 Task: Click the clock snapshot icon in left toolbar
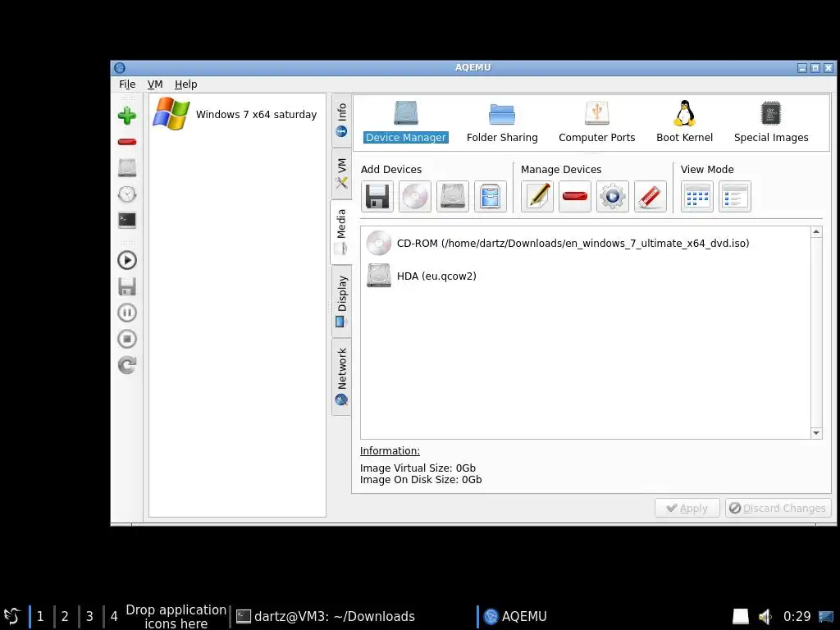127,194
